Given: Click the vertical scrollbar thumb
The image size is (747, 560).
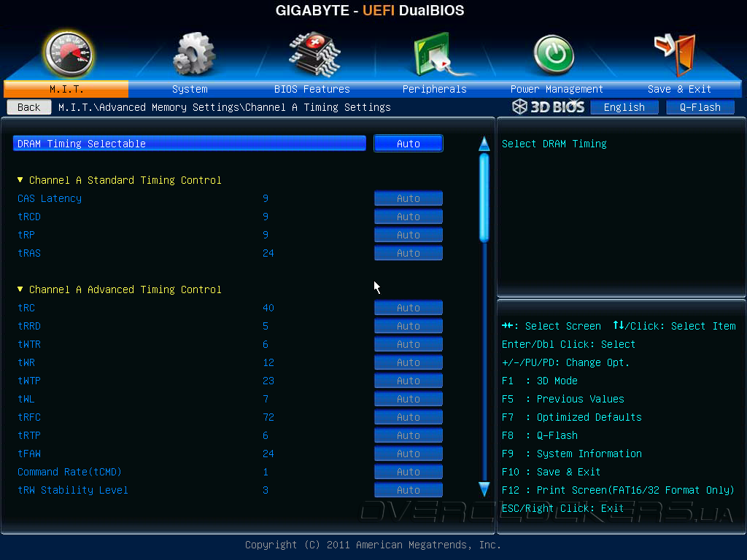Looking at the screenshot, I should [484, 197].
